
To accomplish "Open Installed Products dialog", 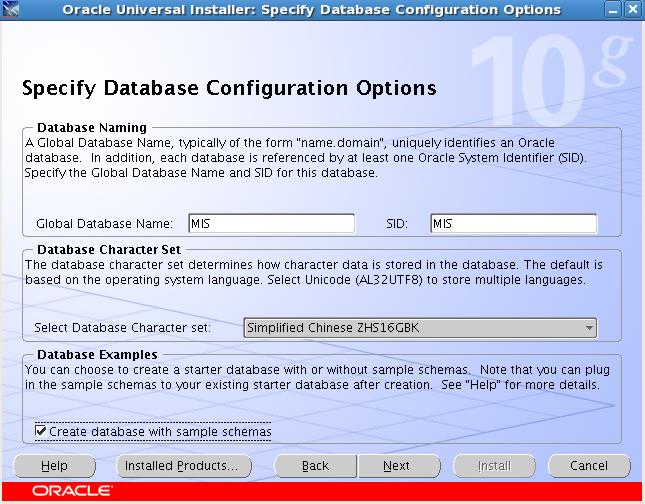I will (184, 466).
